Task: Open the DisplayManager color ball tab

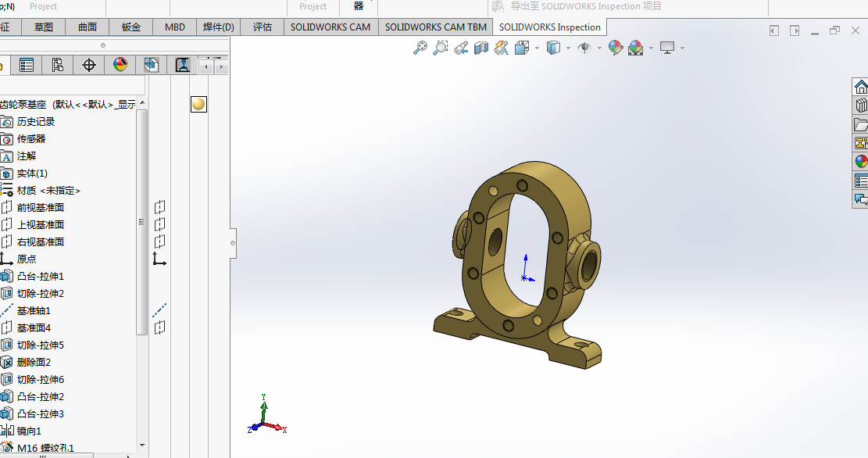Action: click(x=120, y=65)
